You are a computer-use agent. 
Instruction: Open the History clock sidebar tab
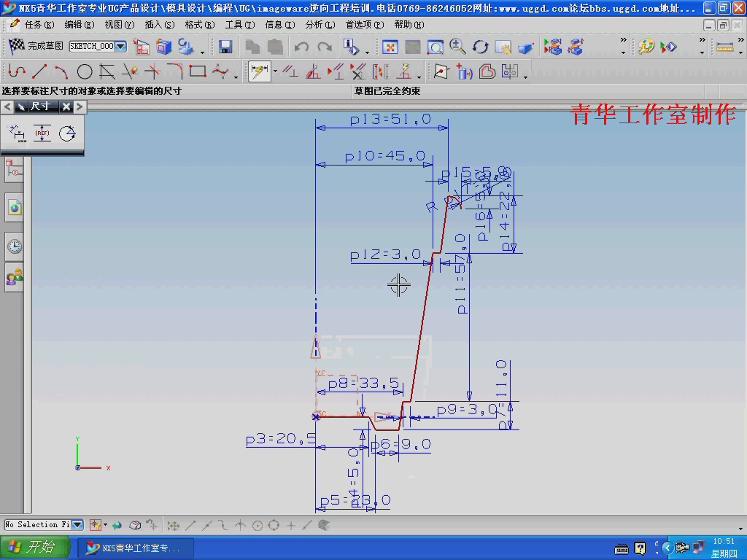[x=15, y=246]
